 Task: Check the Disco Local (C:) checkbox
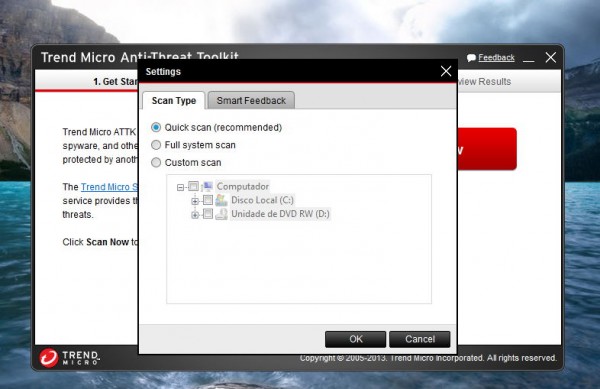click(208, 200)
